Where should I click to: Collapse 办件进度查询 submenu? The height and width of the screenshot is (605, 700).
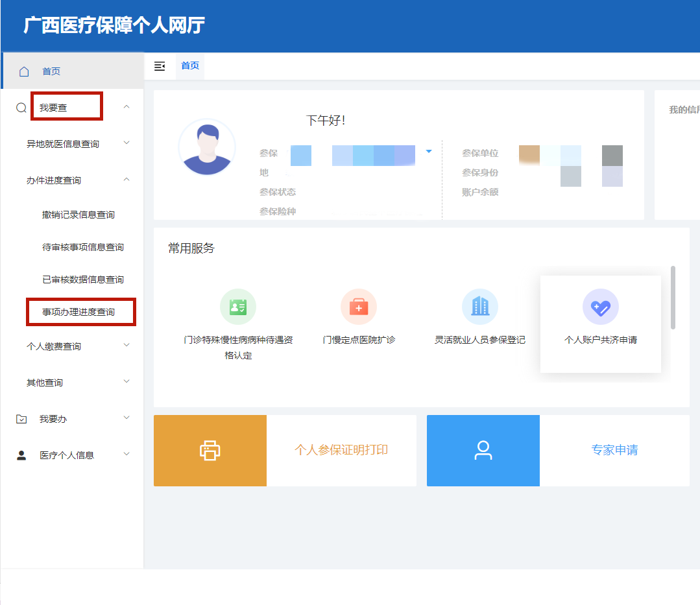[127, 180]
